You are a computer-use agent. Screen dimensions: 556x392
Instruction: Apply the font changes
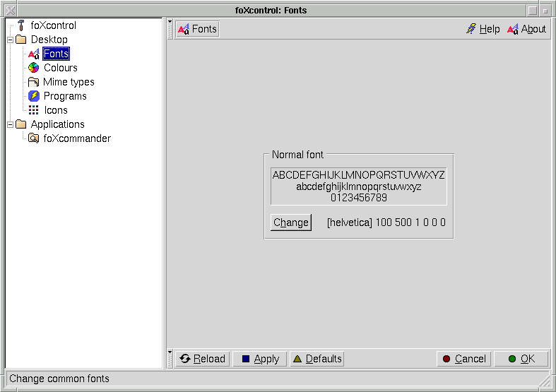click(x=260, y=359)
